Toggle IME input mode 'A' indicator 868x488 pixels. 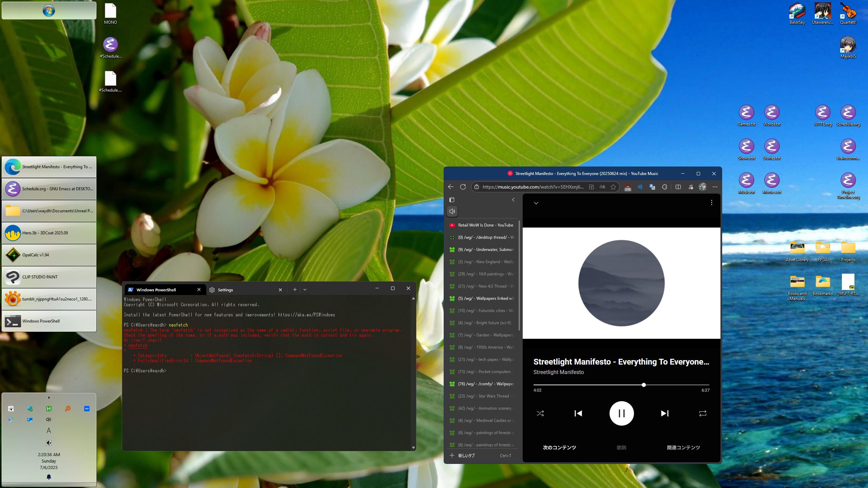click(x=49, y=430)
